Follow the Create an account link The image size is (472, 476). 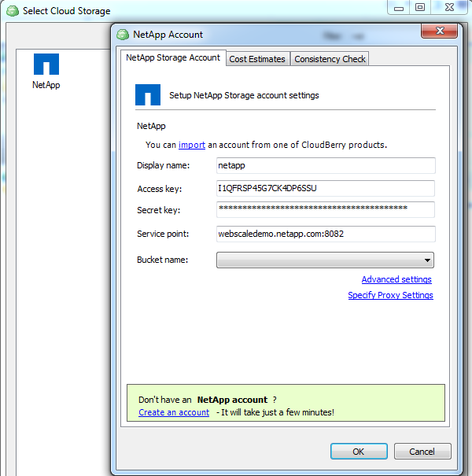point(174,412)
